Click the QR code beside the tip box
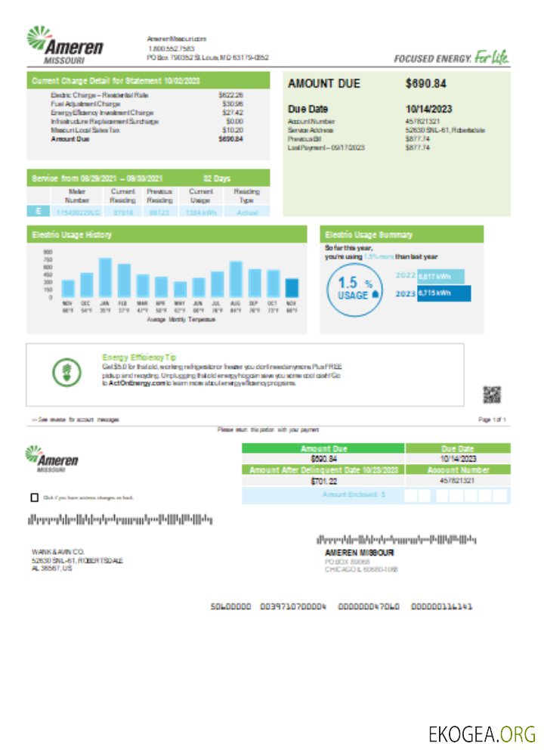 [492, 395]
